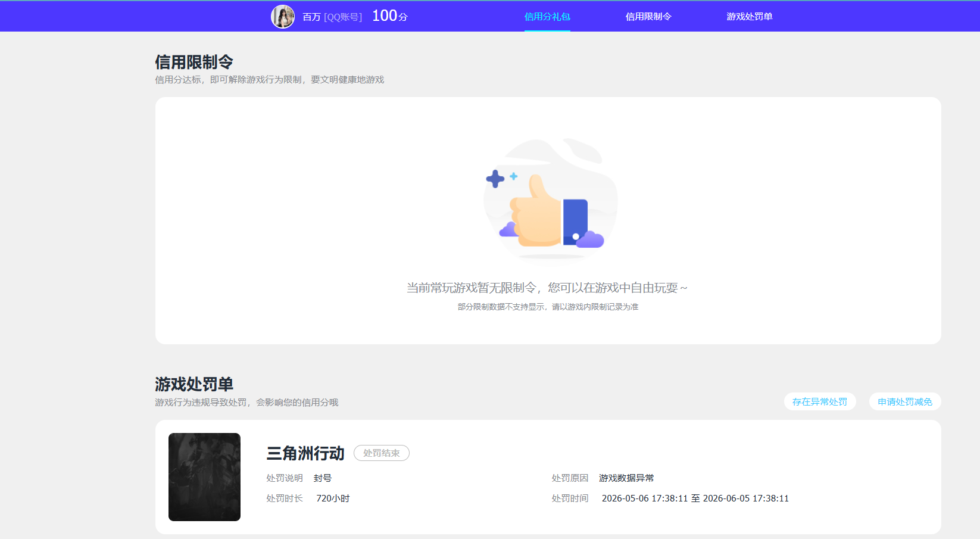Screen dimensions: 980x539
Task: Select the 游戏数据异常 penalty reason
Action: point(626,478)
